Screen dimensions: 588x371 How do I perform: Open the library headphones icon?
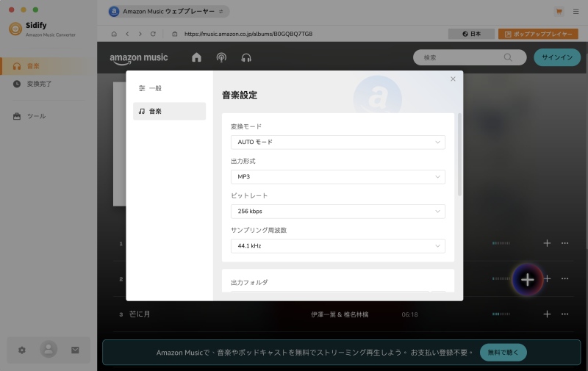pyautogui.click(x=246, y=57)
